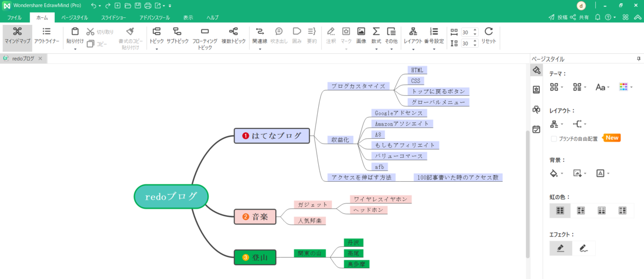Close the redoブログ document tab

coord(40,59)
